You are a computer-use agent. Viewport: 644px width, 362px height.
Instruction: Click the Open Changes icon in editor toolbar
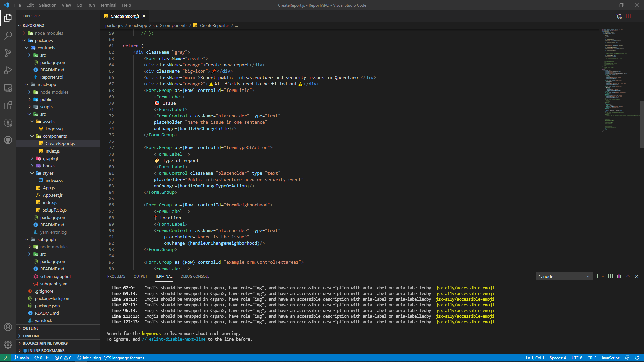tap(619, 16)
